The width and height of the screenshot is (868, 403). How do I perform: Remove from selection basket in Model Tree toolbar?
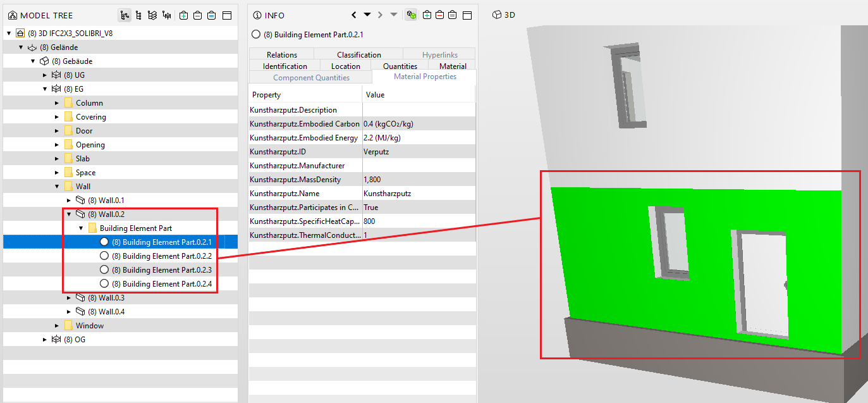197,15
